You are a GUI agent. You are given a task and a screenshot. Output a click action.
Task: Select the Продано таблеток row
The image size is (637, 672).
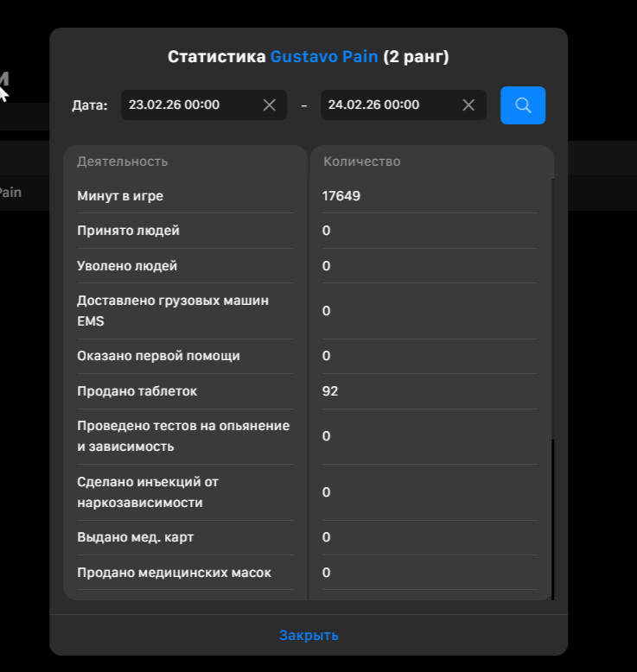click(x=307, y=391)
